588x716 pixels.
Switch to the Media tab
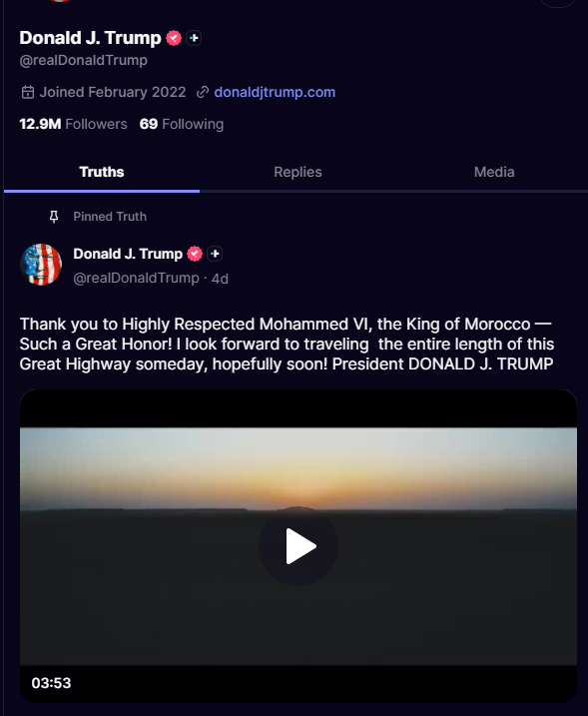(494, 172)
